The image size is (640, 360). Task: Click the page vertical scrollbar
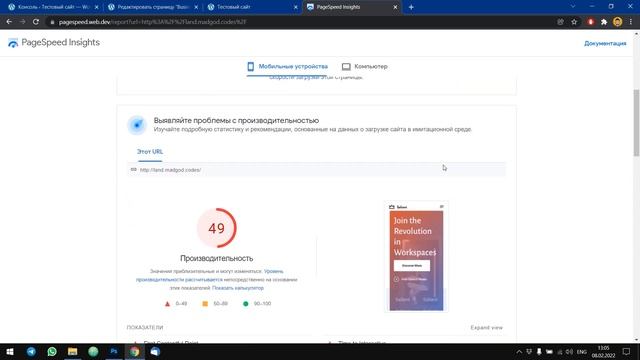636,122
